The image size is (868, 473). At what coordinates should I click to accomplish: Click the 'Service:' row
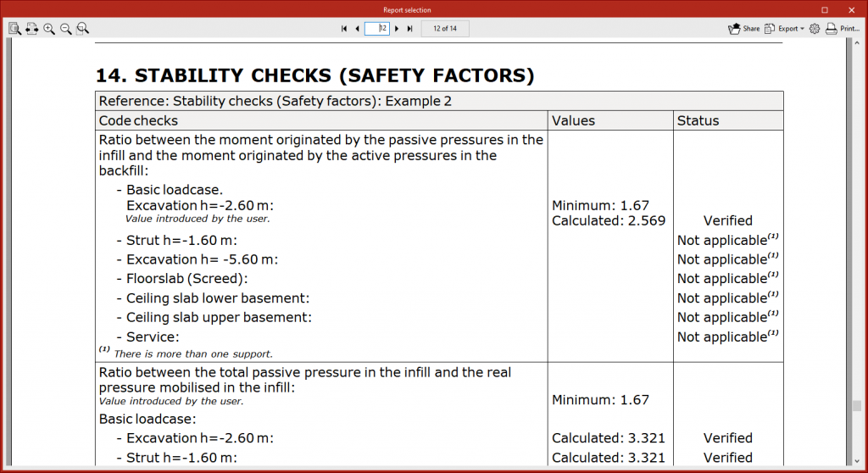[153, 337]
